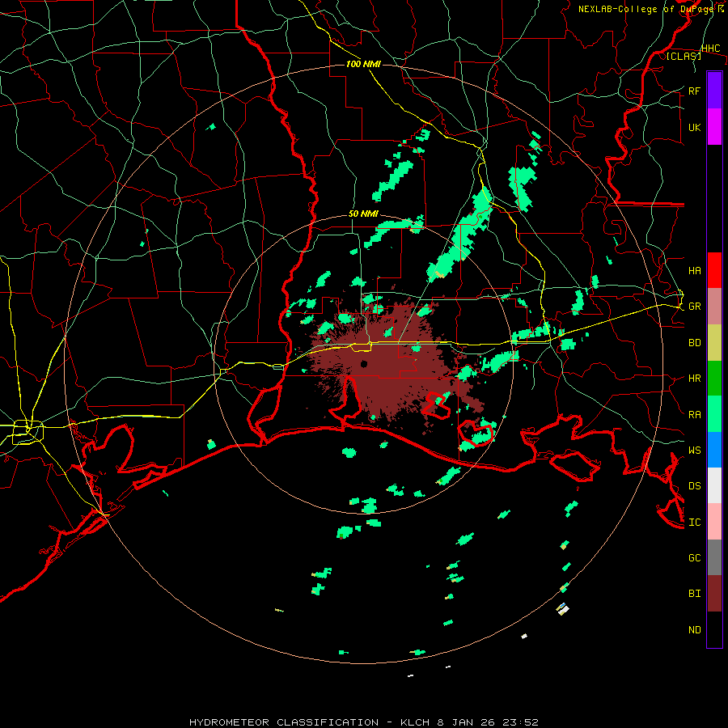Image resolution: width=728 pixels, height=728 pixels.
Task: Click the WS blue legend swatch
Action: coord(714,450)
